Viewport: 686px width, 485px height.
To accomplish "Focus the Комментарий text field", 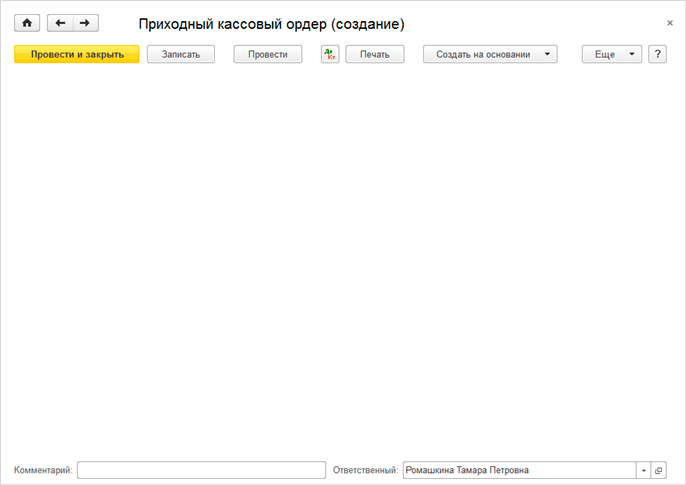I will 201,470.
